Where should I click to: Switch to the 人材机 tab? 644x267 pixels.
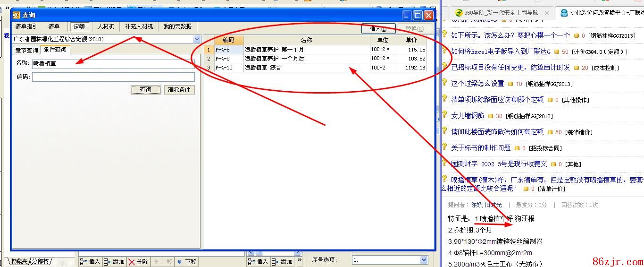click(x=106, y=26)
